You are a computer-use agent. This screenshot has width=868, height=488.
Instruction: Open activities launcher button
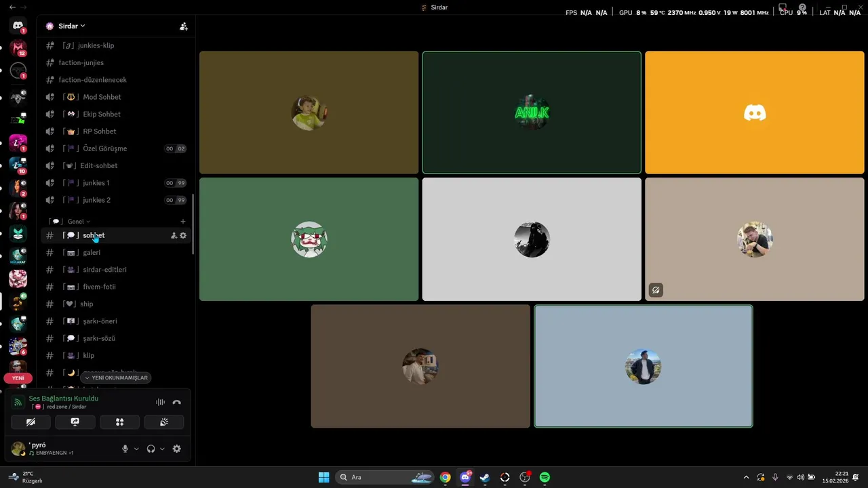pyautogui.click(x=119, y=422)
